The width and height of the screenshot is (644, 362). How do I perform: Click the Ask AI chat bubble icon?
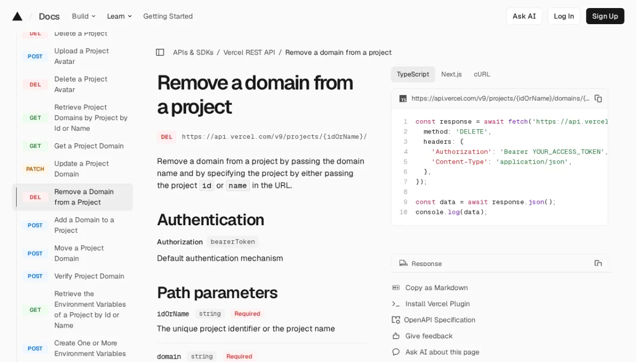[396, 352]
